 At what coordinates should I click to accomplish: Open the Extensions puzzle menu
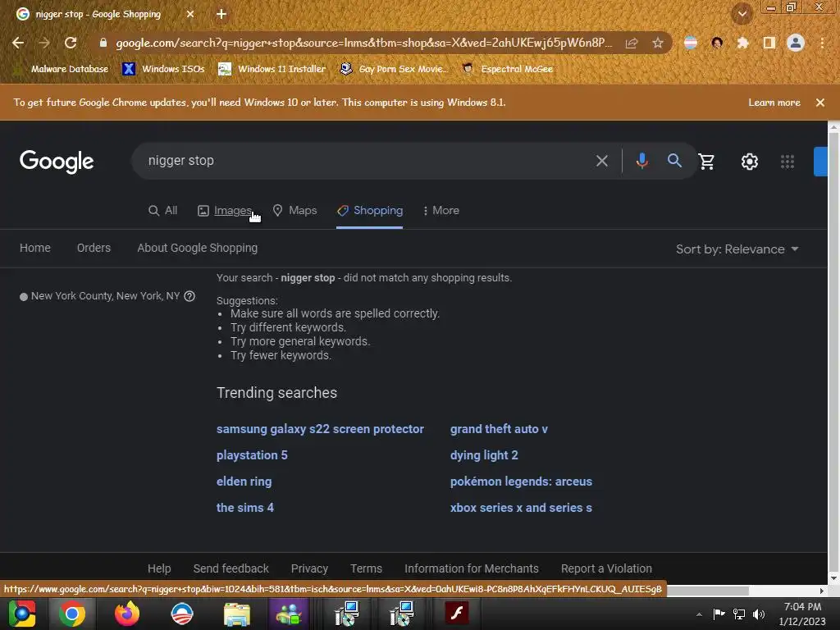click(x=742, y=43)
